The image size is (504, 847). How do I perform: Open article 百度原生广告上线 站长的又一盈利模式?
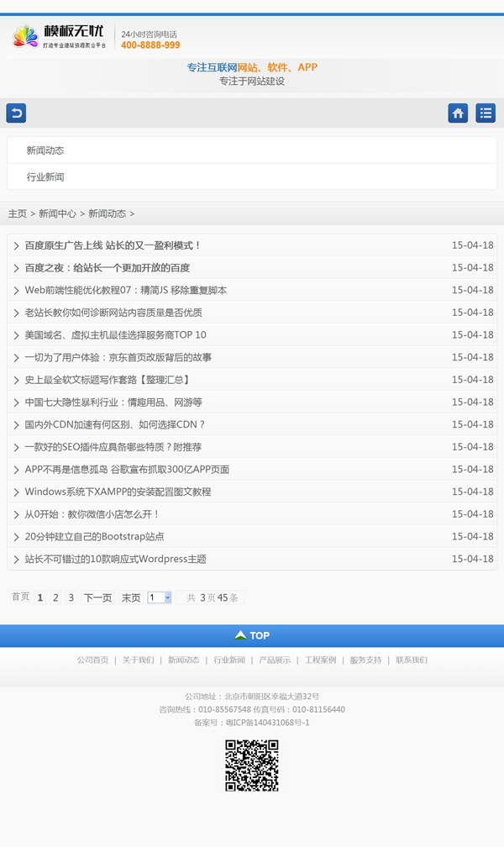coord(113,245)
